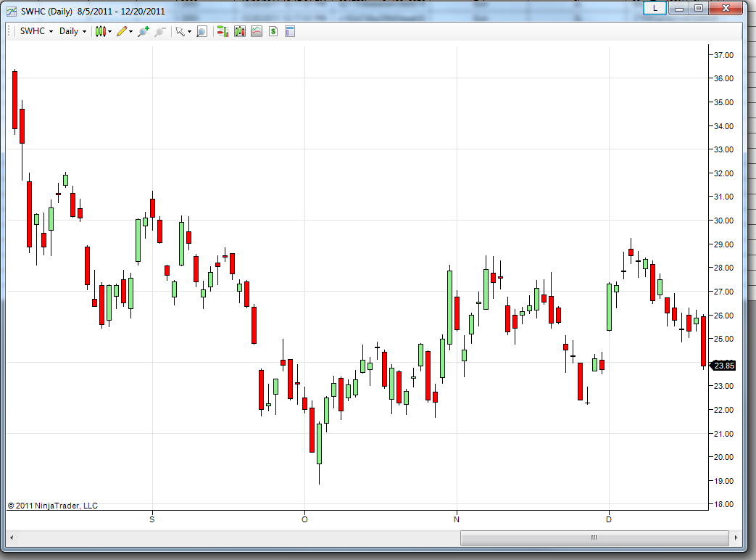Expand the SWHC instrument dropdown
The height and width of the screenshot is (560, 756).
point(37,31)
